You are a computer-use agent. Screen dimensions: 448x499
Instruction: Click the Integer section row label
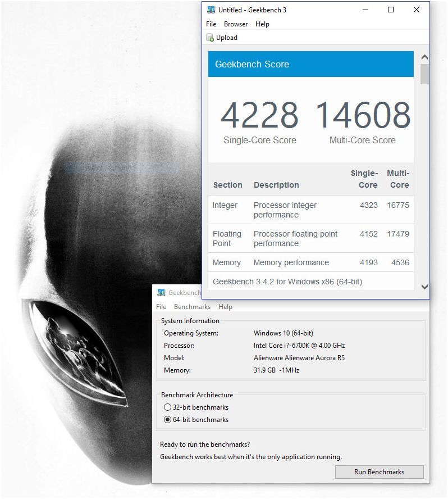(x=225, y=205)
